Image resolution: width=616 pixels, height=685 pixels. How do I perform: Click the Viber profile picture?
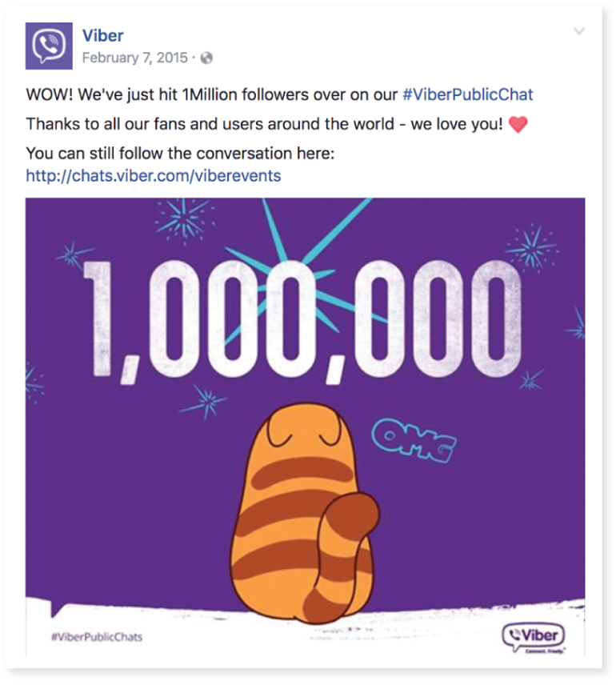[50, 46]
